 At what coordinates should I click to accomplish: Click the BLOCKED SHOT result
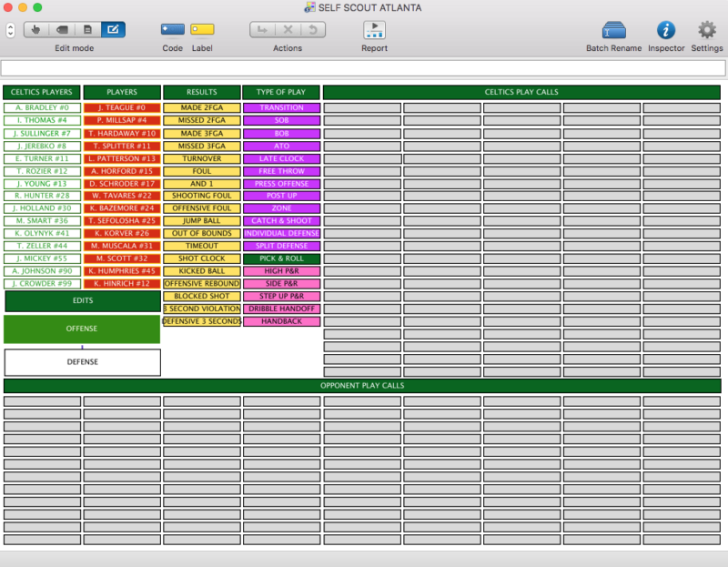coord(202,296)
